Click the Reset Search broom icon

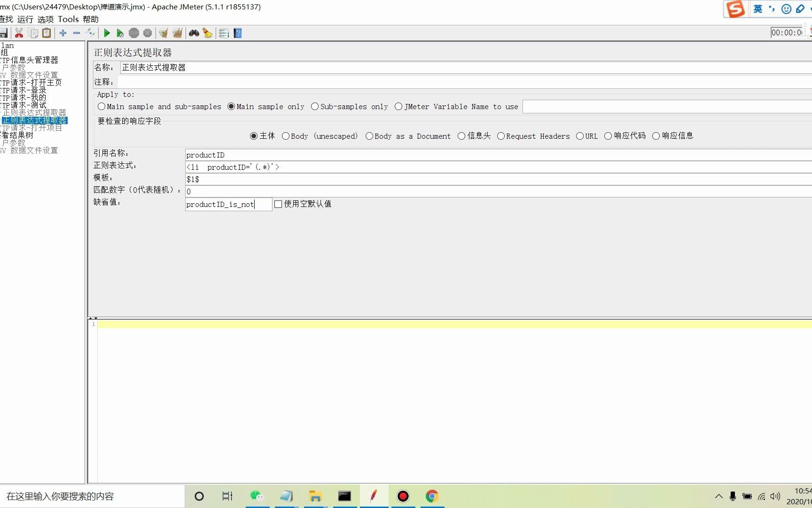[x=207, y=33]
